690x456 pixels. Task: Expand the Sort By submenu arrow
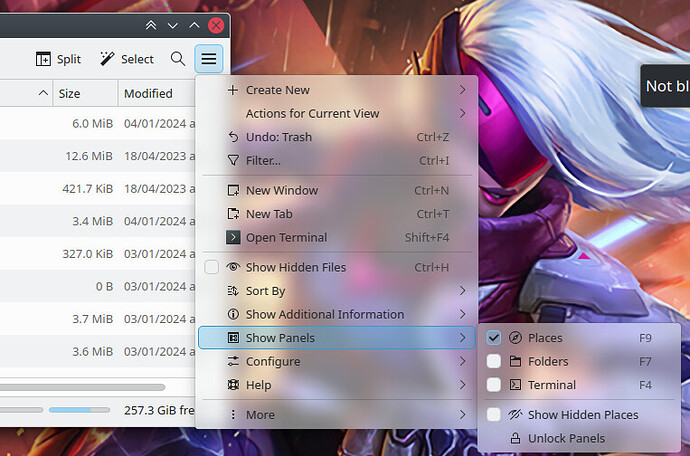(x=462, y=291)
